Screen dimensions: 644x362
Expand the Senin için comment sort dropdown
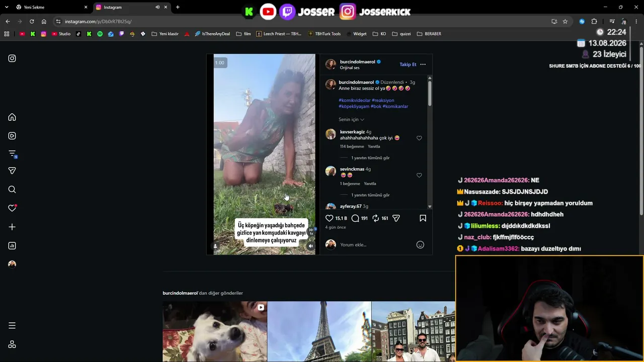point(351,120)
